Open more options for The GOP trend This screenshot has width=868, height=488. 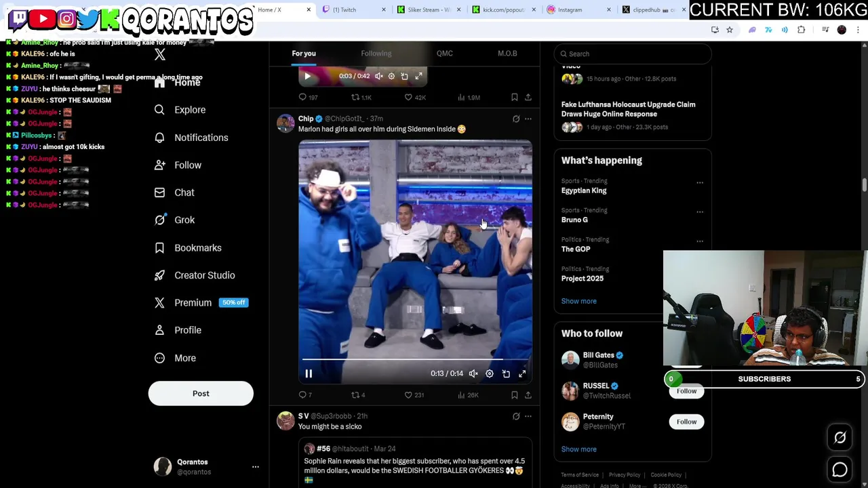tap(700, 241)
